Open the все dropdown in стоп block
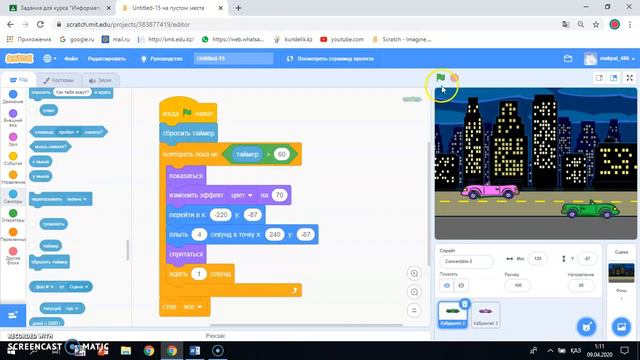Image resolution: width=640 pixels, height=360 pixels. [193, 307]
